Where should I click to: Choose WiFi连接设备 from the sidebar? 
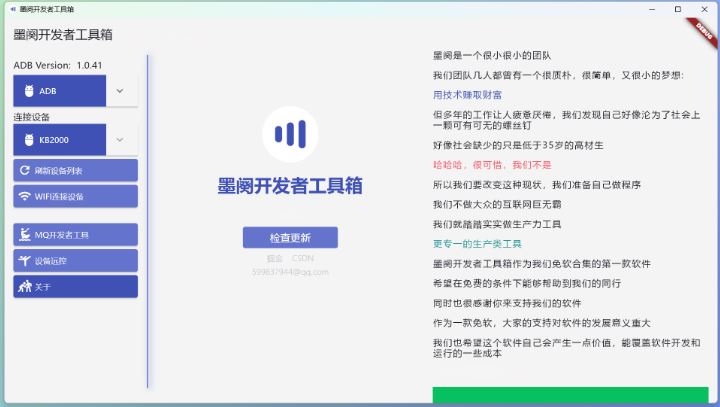(x=76, y=197)
